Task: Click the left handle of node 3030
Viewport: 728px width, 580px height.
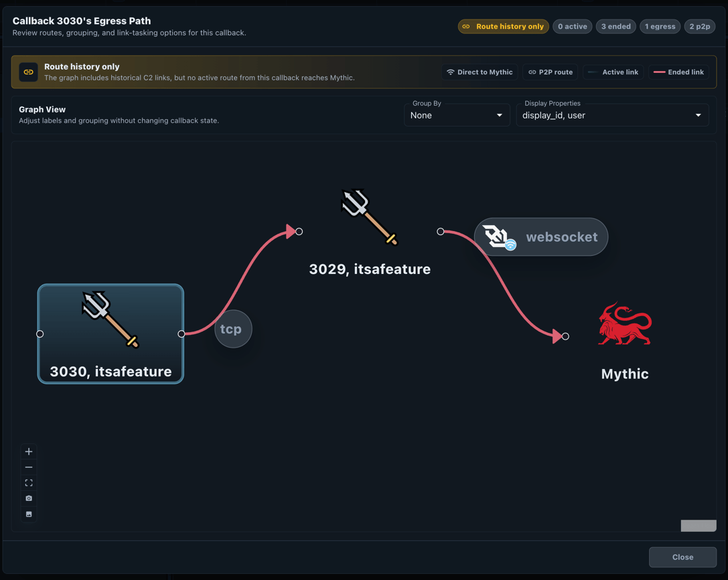Action: (x=40, y=334)
